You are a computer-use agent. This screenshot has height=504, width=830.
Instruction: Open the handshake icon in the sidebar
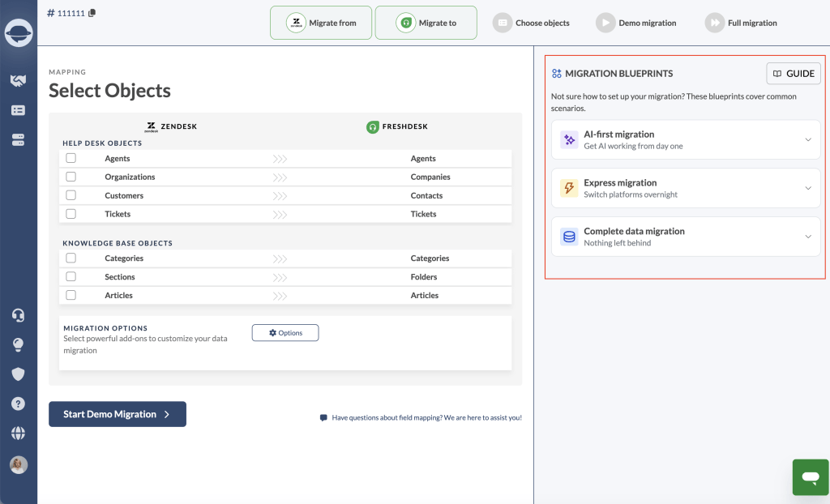18,80
